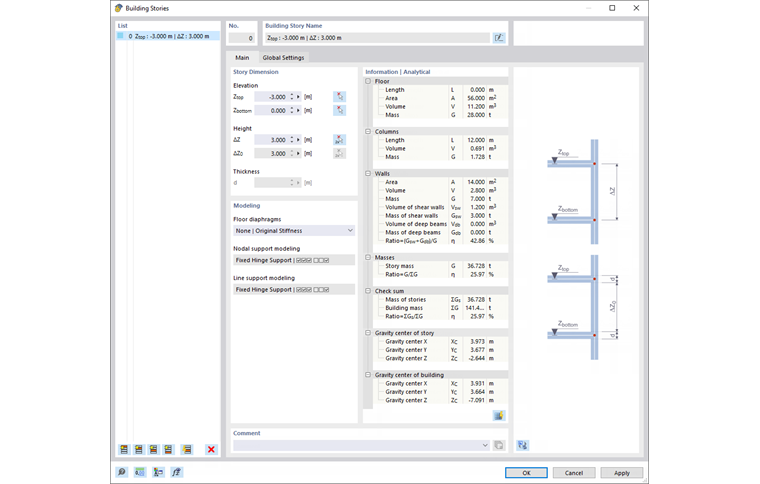760x484 pixels.
Task: Click the ΔZ0 height input field
Action: (x=271, y=153)
